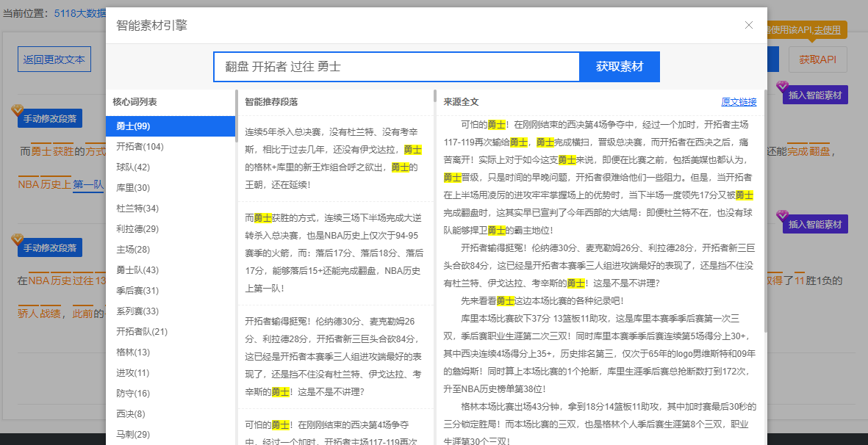Choose 开拓者队(21) from the keyword list
This screenshot has height=445, width=868.
point(171,332)
